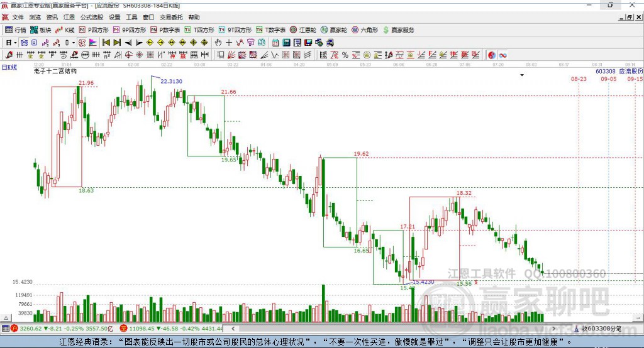Click the black left arrow icon
644x348 pixels.
click(x=128, y=43)
